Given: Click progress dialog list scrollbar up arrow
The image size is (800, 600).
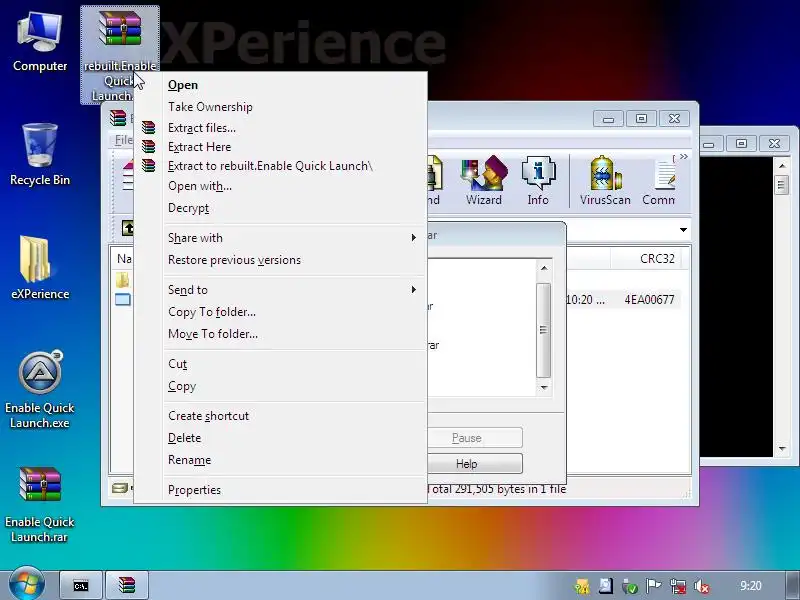Looking at the screenshot, I should [x=544, y=268].
